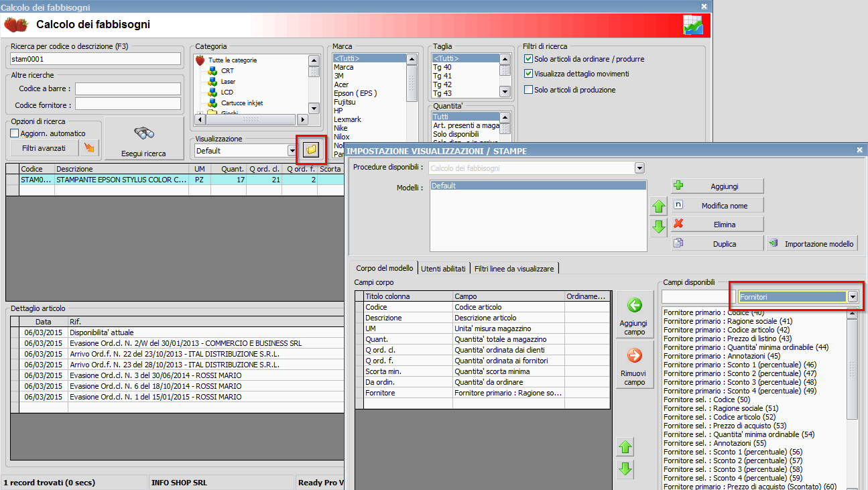Click the Filtri avanzati button

(x=44, y=147)
